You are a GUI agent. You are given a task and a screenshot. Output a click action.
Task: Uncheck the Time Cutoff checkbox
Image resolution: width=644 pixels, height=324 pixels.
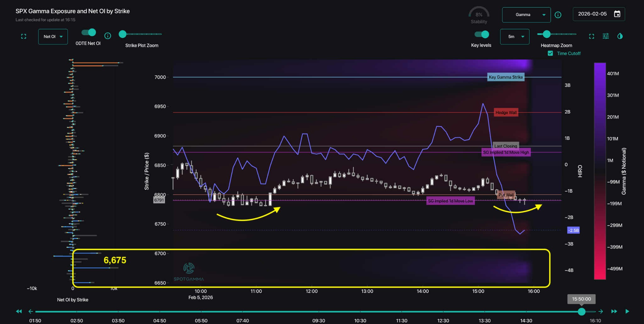pyautogui.click(x=550, y=53)
